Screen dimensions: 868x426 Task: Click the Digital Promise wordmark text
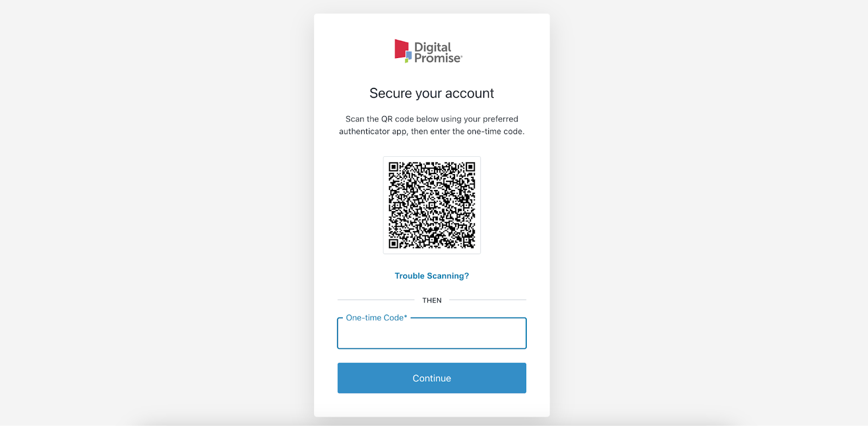coord(438,53)
